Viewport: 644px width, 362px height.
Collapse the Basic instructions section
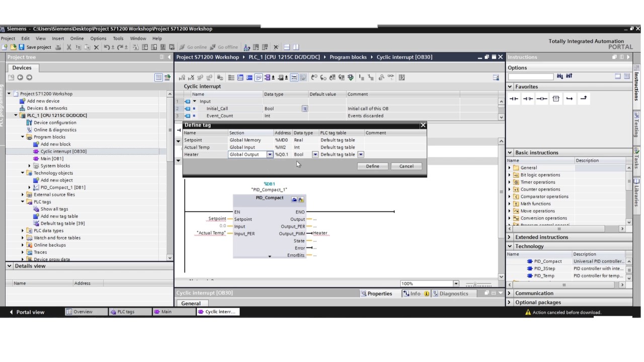point(510,153)
